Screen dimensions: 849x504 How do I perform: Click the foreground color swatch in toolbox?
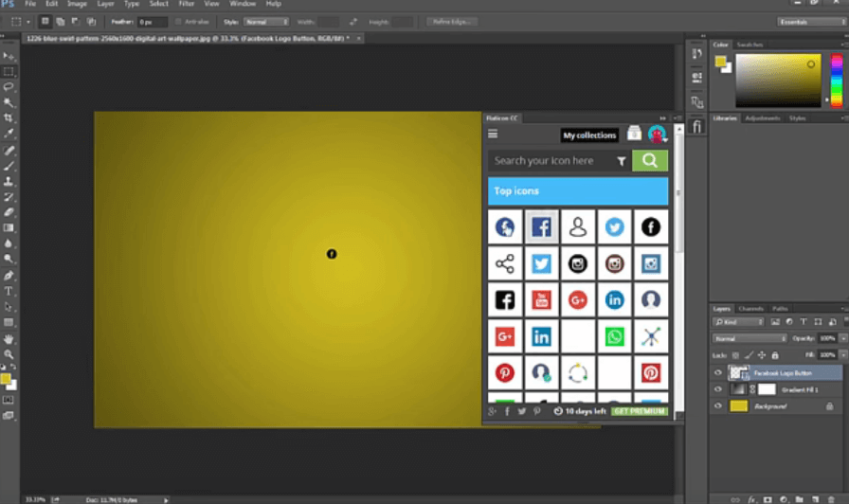(6, 379)
